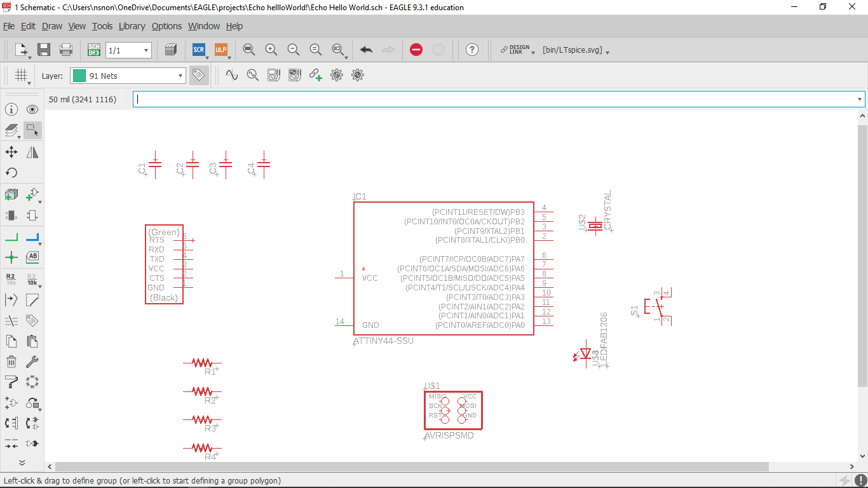The image size is (868, 488).
Task: Open the Layer dropdown showing 91 Nets
Action: (x=128, y=76)
